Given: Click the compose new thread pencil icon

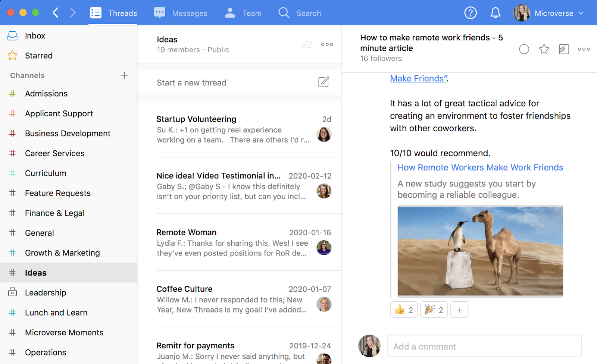Looking at the screenshot, I should click(323, 82).
